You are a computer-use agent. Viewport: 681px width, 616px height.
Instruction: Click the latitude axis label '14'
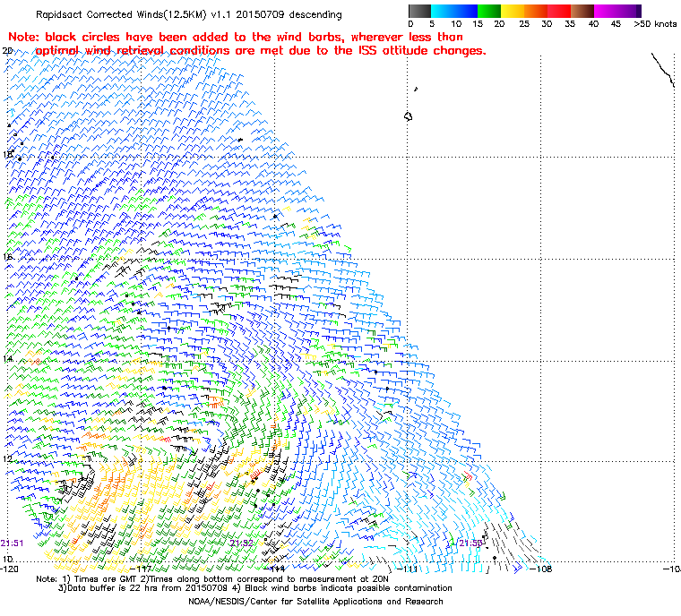tap(7, 358)
